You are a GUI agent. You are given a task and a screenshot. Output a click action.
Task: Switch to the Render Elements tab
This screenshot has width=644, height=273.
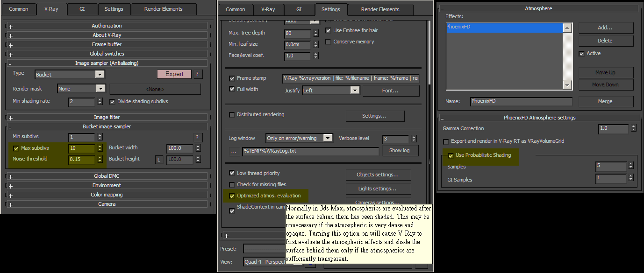pos(164,9)
